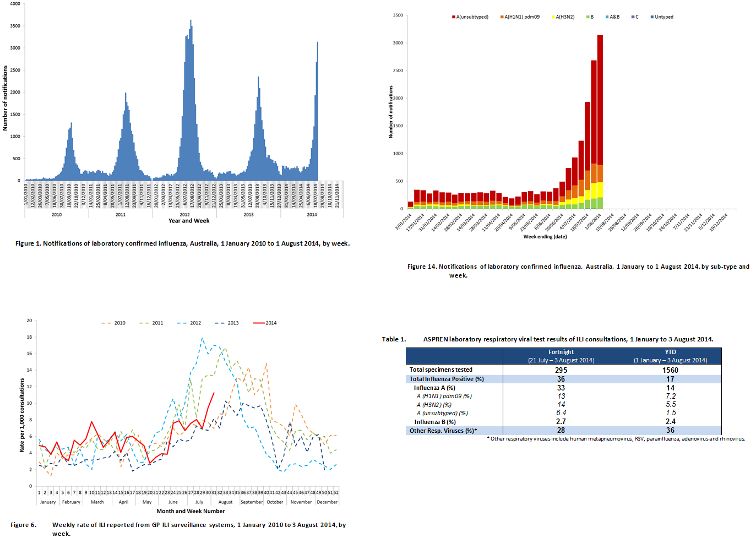The height and width of the screenshot is (554, 756).
Task: Click Figure 1's 'Number of notifications' axis title
Action: coord(5,98)
